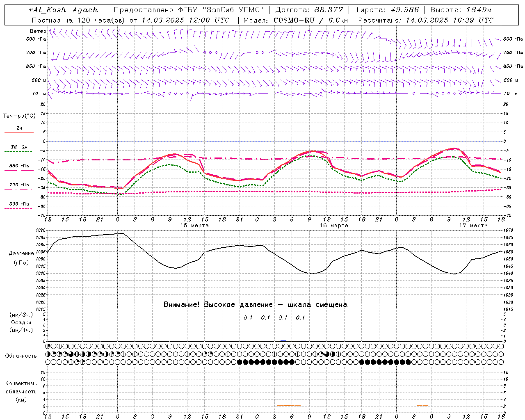525x420 pixels.
Task: Click the Конвективн. label
Action: point(21,383)
